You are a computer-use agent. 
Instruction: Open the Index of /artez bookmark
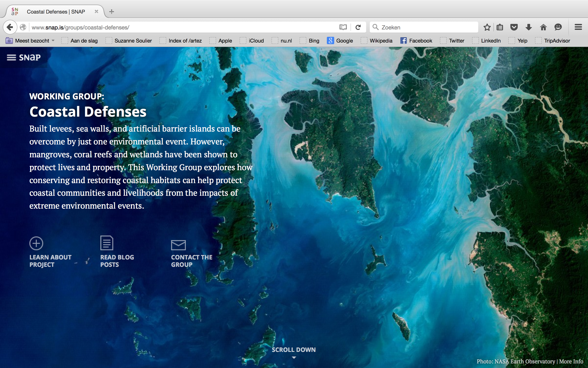[181, 41]
